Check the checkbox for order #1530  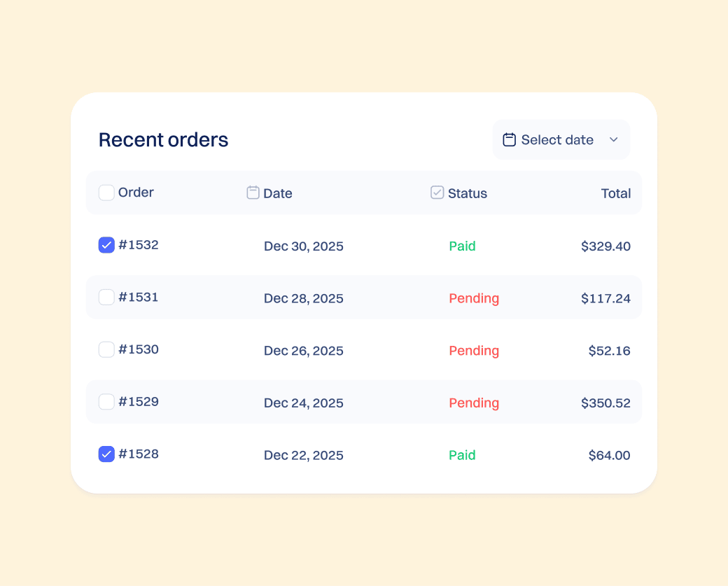pyautogui.click(x=106, y=349)
